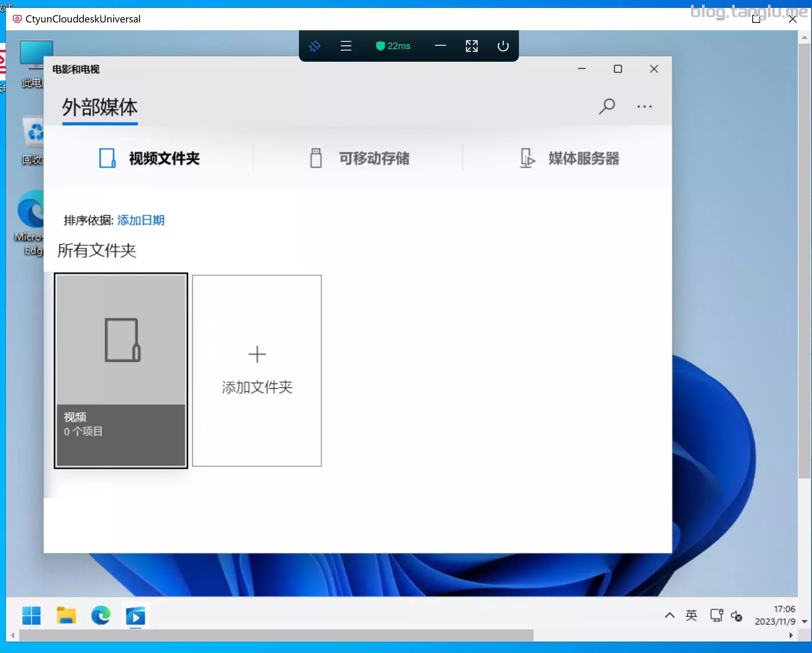Maximize the 电影和电视 window

[x=618, y=69]
